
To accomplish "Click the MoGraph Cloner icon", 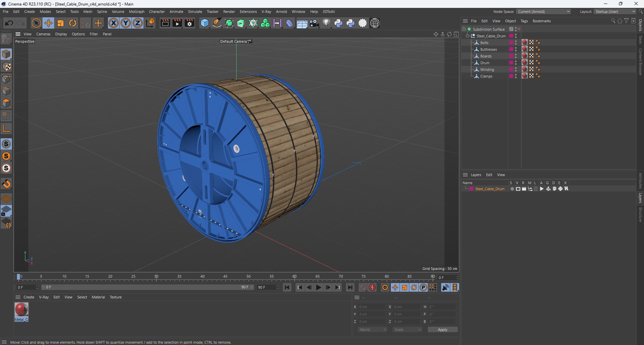I will 265,23.
